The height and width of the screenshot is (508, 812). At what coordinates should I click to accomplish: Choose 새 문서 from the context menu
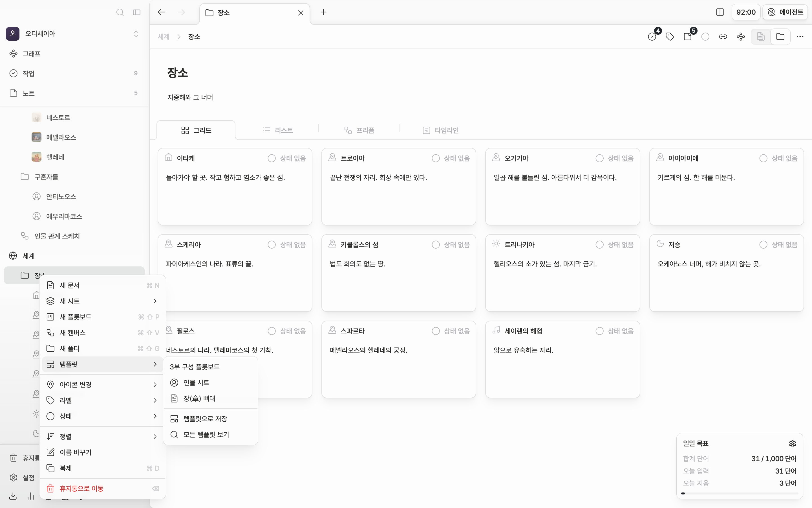103,285
